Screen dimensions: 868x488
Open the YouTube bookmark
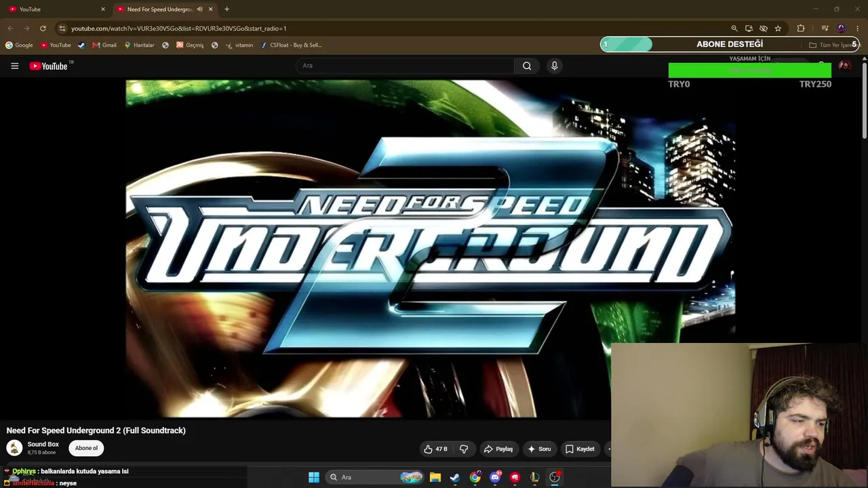pos(56,45)
